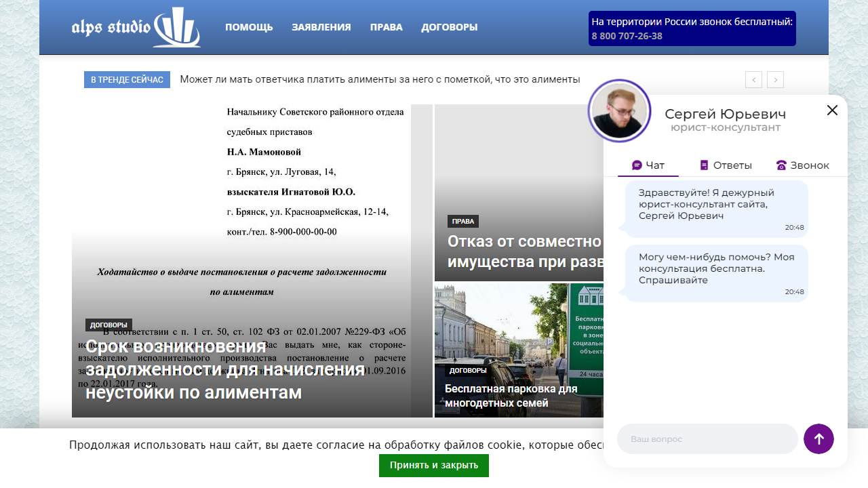Click next carousel arrow
Image resolution: width=868 pixels, height=488 pixels.
pyautogui.click(x=775, y=79)
